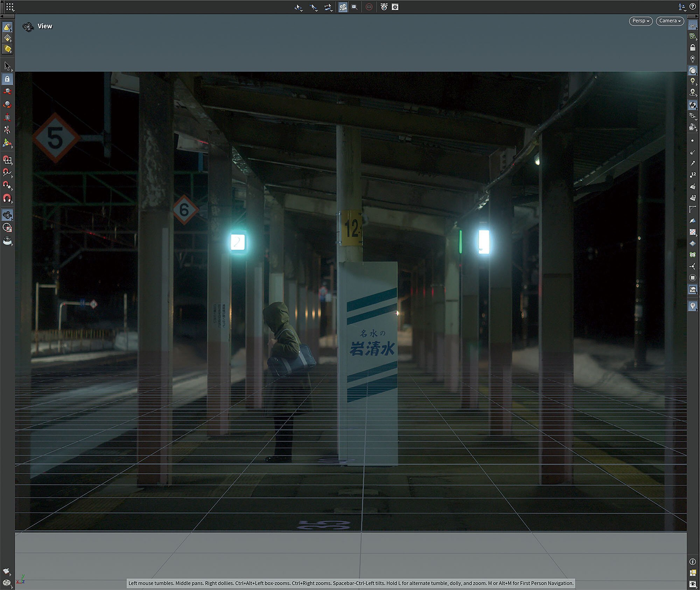Enable curve snapping magnet
700x590 pixels.
7,172
